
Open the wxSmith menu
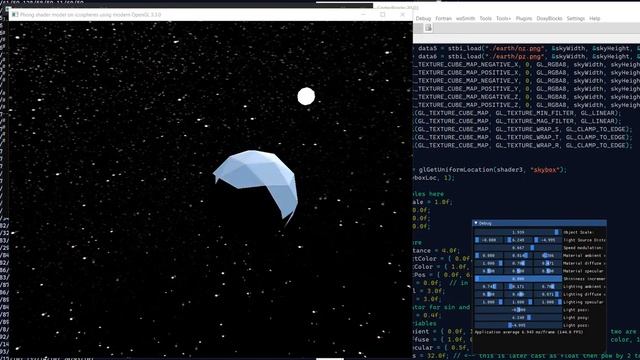pos(465,19)
